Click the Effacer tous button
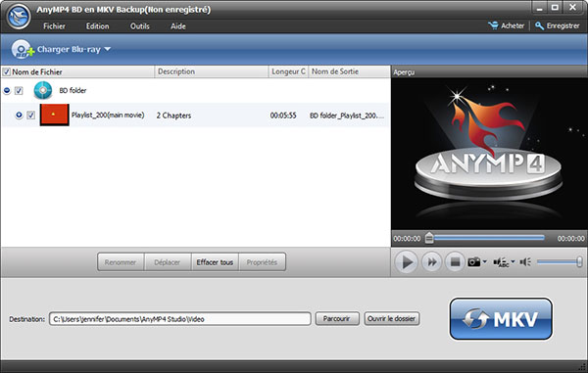Screen dimensions: 588x373 tap(215, 262)
